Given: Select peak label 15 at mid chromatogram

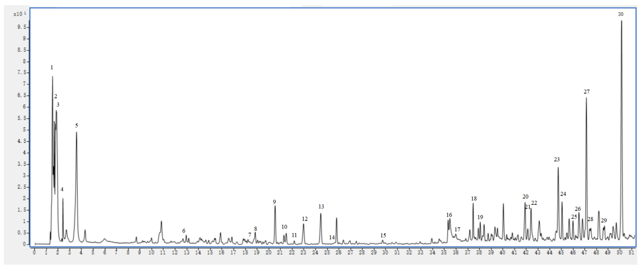Looking at the screenshot, I should pyautogui.click(x=383, y=235).
